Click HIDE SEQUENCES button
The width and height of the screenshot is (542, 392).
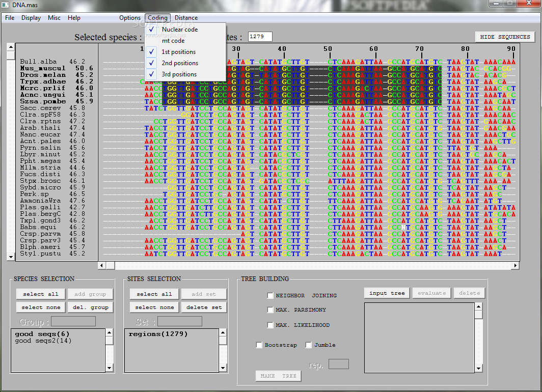tap(505, 37)
